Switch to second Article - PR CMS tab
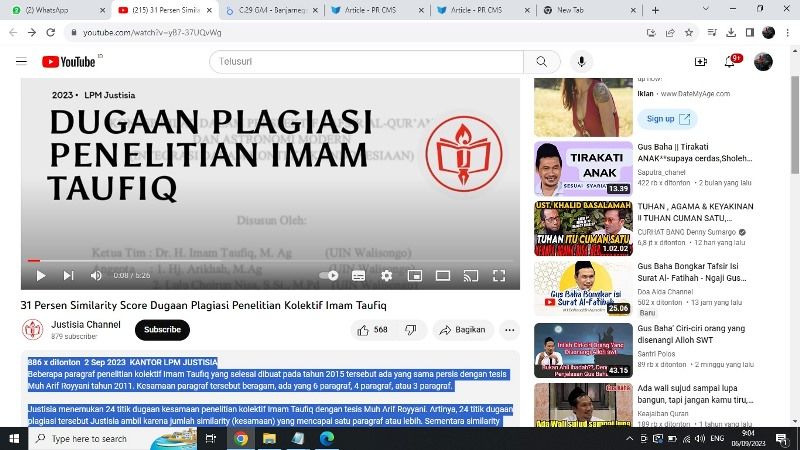This screenshot has width=800, height=450. 483,10
